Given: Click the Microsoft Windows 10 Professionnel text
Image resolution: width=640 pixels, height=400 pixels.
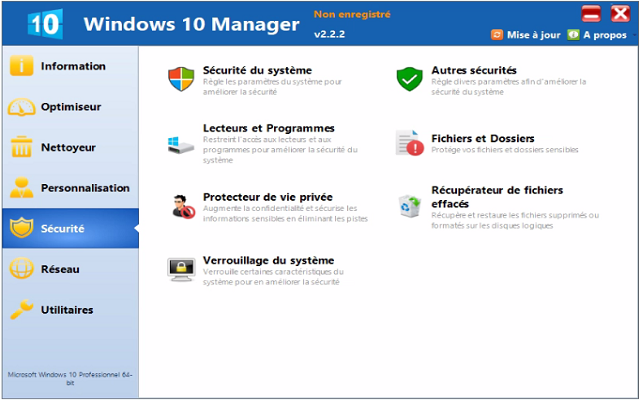Looking at the screenshot, I should tap(70, 378).
